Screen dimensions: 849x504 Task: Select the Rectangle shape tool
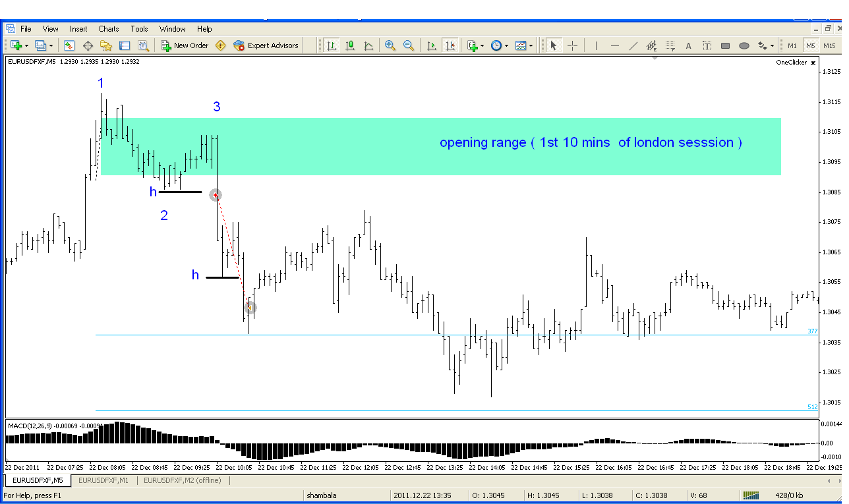tap(726, 45)
